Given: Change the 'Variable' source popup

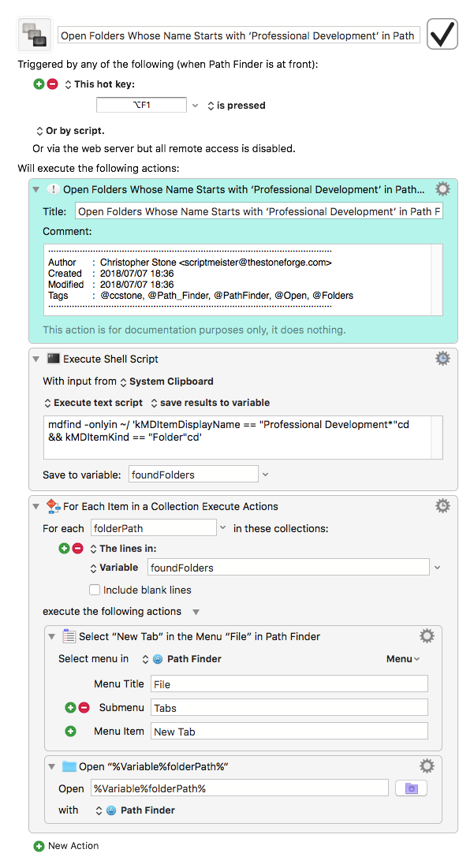Looking at the screenshot, I should 114,568.
